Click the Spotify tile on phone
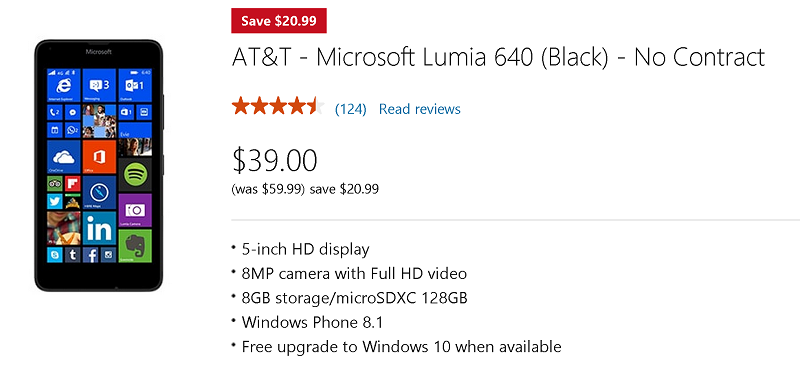The height and width of the screenshot is (366, 800). coord(135,175)
